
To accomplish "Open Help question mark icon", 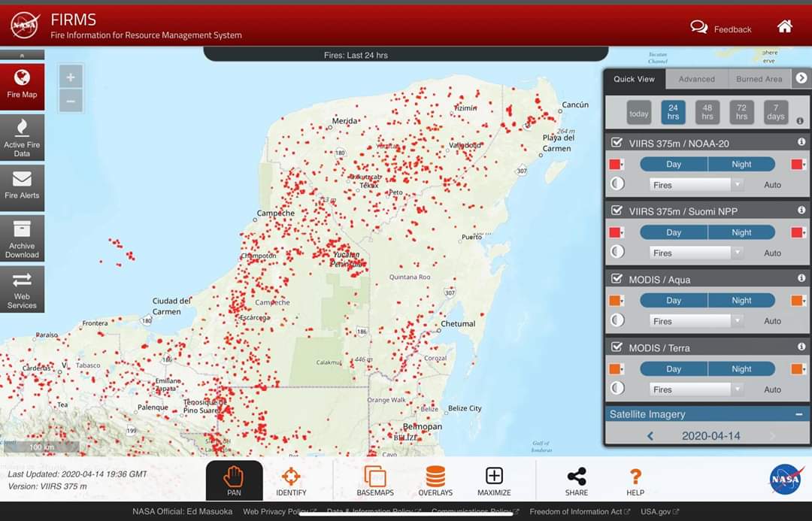I will (x=635, y=480).
